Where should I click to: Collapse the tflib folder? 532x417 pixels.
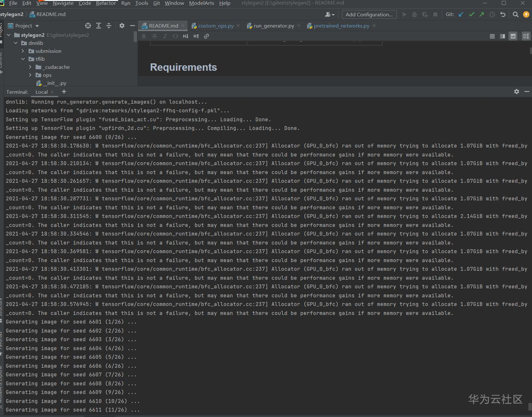(23, 59)
